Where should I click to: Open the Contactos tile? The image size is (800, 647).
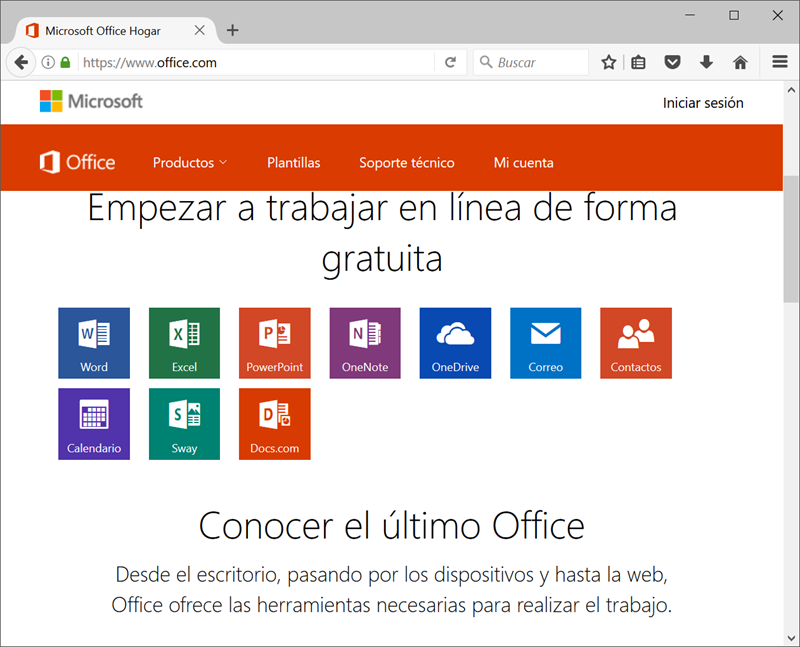coord(636,343)
